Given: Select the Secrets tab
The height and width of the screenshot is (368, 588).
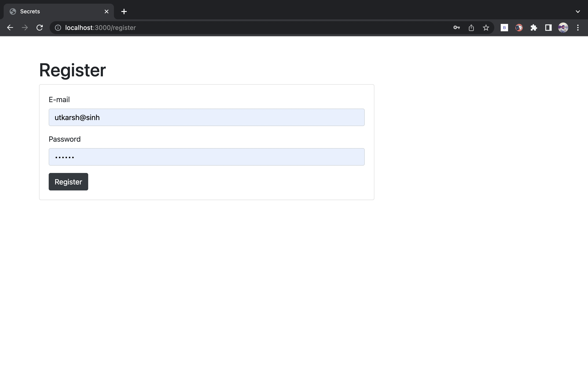Looking at the screenshot, I should pos(59,11).
